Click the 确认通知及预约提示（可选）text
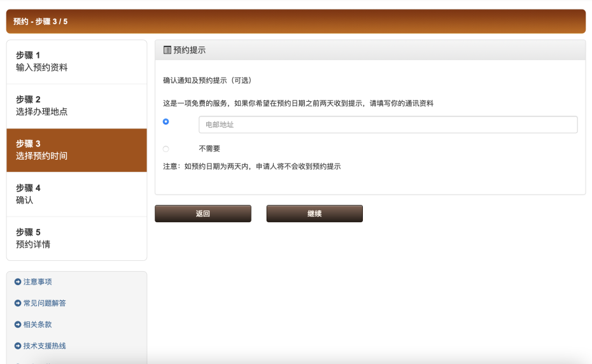 (x=208, y=80)
